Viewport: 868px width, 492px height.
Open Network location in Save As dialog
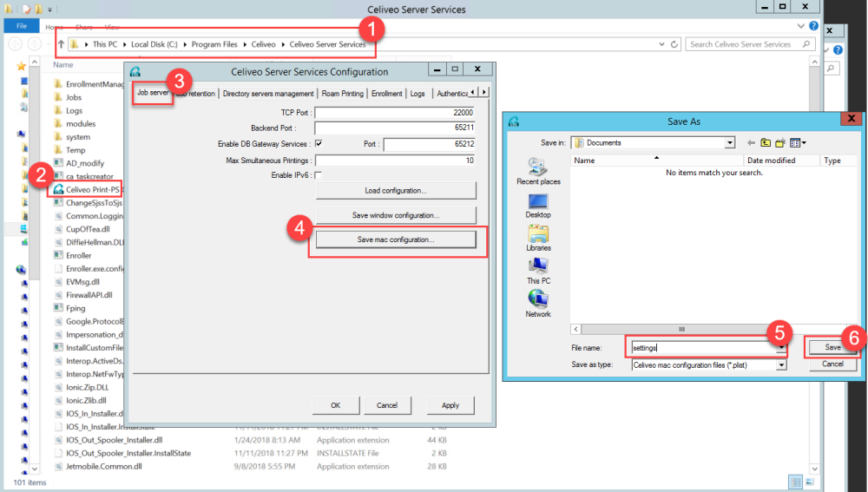point(538,304)
